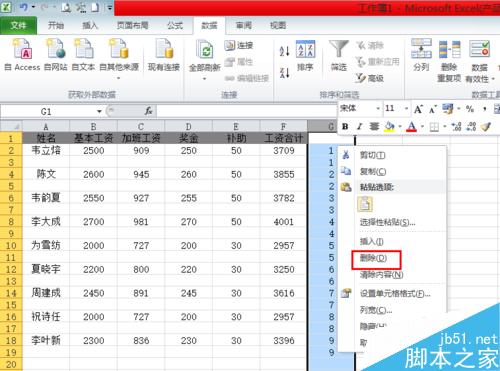Click the select all corner of sheet
500x371 pixels.
pyautogui.click(x=11, y=126)
